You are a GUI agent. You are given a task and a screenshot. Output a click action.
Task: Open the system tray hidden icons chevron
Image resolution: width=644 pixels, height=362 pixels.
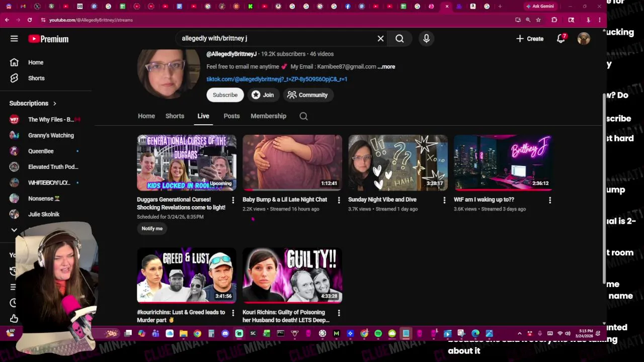click(x=519, y=333)
